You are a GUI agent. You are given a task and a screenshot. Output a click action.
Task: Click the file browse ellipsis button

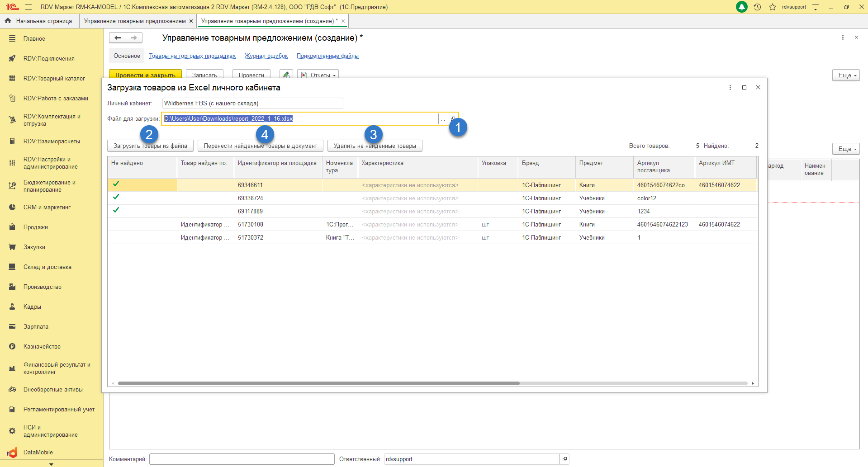tap(443, 119)
